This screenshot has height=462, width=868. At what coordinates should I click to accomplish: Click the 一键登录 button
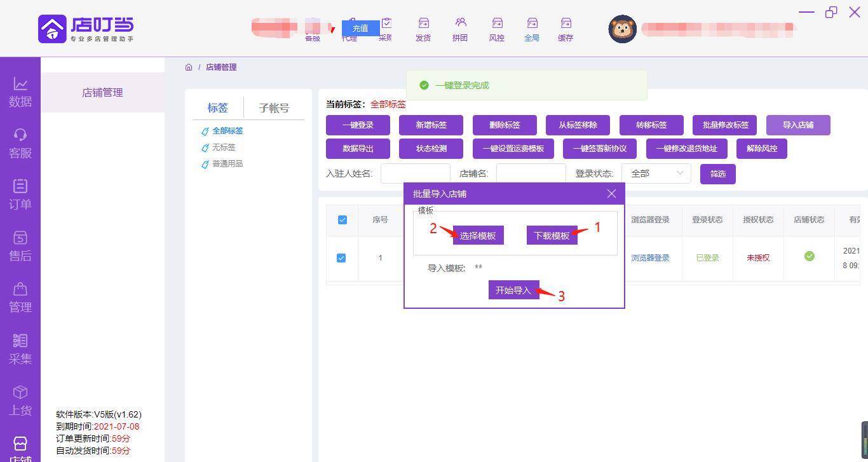pos(358,125)
